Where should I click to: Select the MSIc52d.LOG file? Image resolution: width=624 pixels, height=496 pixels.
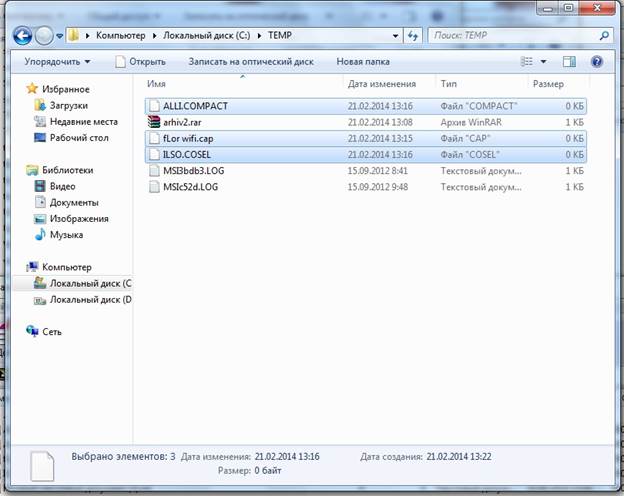(x=365, y=187)
